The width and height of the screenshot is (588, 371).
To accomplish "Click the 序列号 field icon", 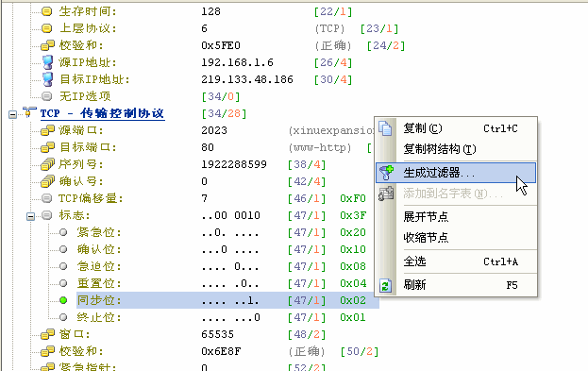I will [x=47, y=164].
